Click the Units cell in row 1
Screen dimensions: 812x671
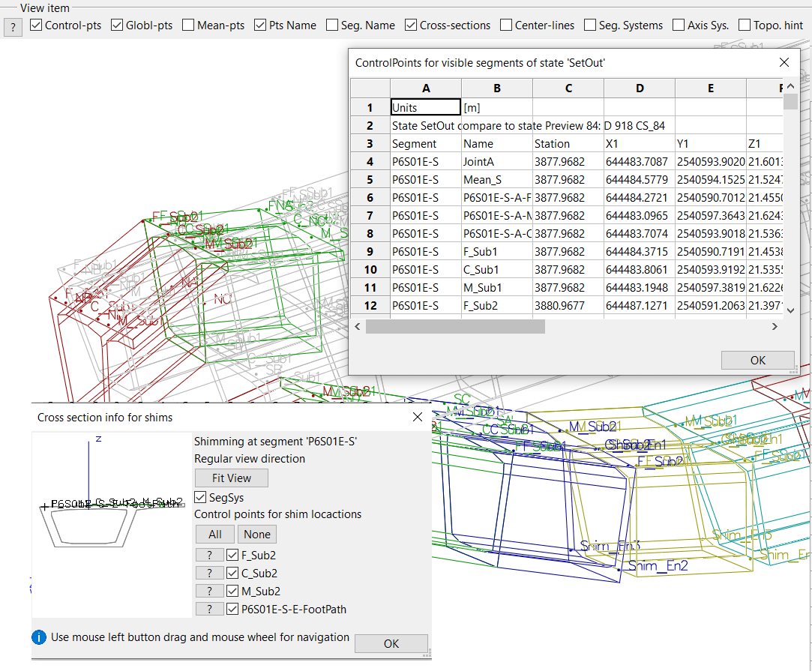click(x=425, y=108)
